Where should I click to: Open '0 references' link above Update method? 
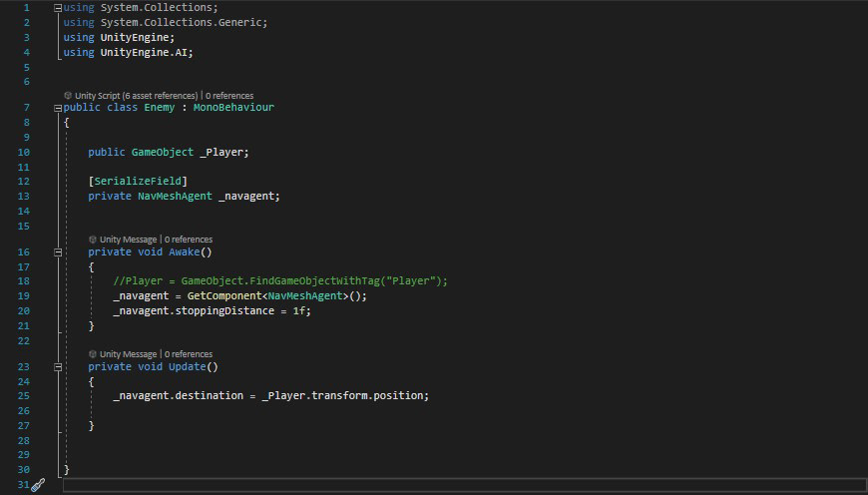pyautogui.click(x=189, y=354)
